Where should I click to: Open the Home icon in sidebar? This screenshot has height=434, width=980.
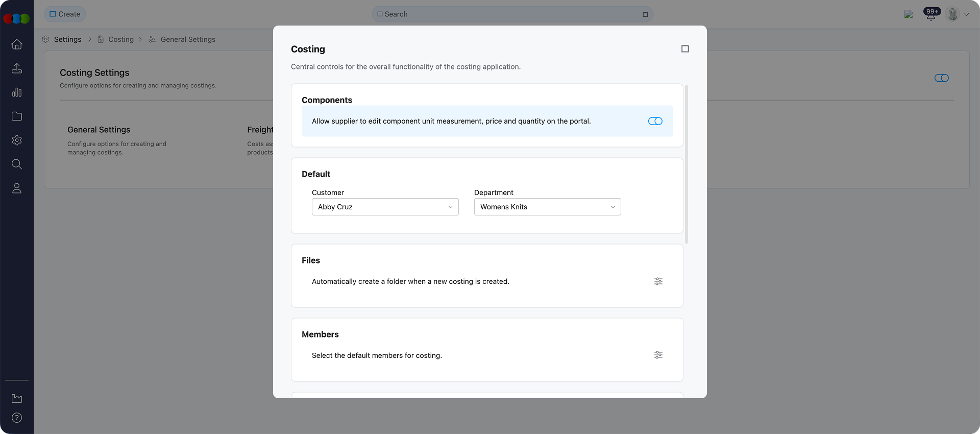(17, 44)
